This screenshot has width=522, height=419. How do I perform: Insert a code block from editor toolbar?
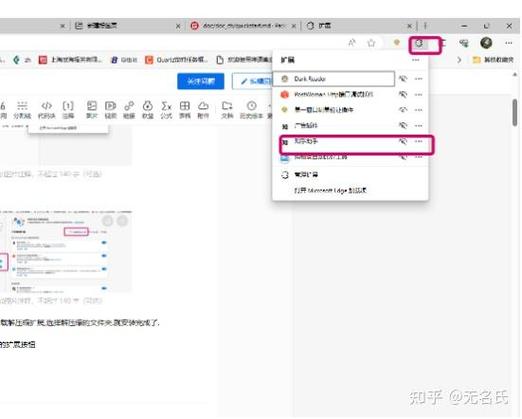[x=46, y=110]
